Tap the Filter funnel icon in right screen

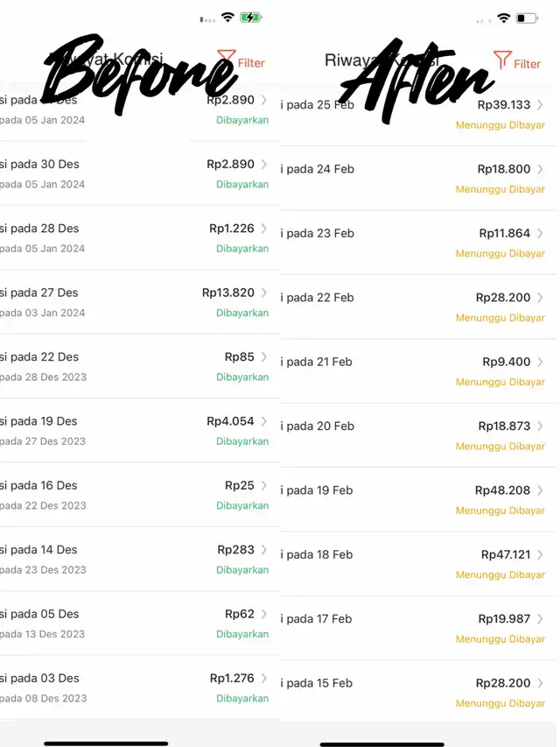[502, 60]
